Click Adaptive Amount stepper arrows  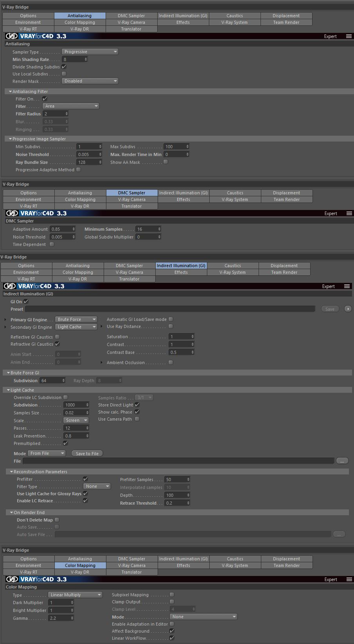click(74, 229)
